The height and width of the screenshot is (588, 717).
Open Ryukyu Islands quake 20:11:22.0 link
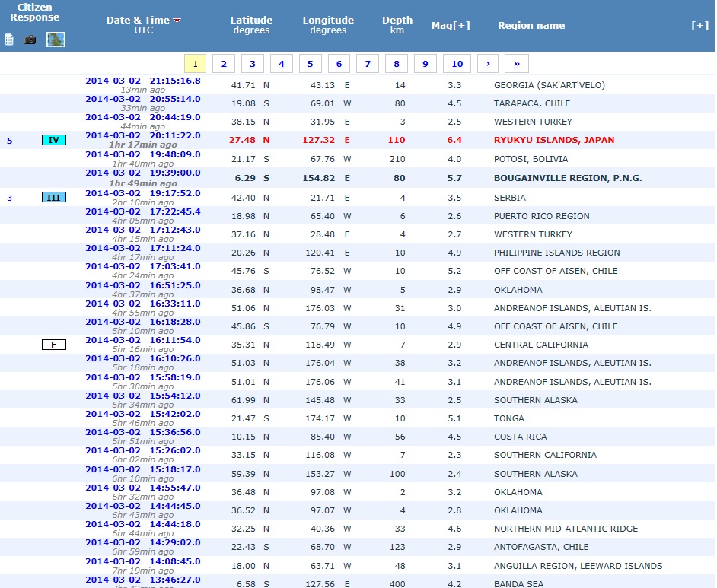coord(143,135)
